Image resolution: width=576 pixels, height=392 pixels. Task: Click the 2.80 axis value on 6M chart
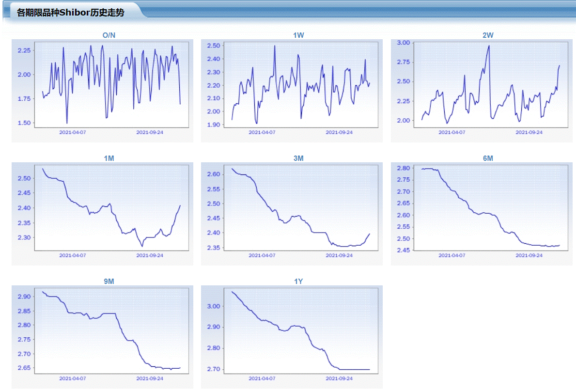tap(404, 168)
